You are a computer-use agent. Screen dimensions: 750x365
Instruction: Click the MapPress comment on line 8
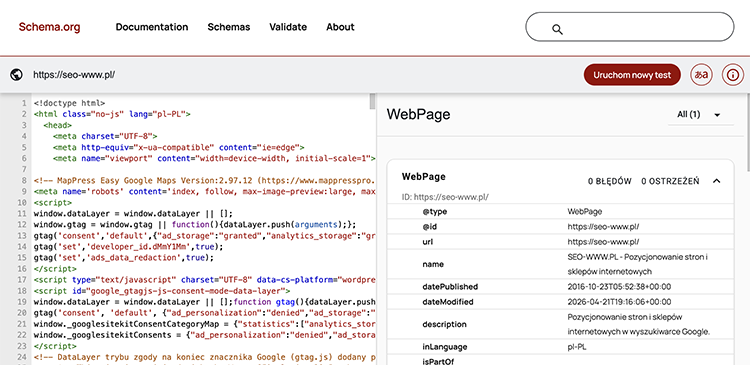click(205, 180)
